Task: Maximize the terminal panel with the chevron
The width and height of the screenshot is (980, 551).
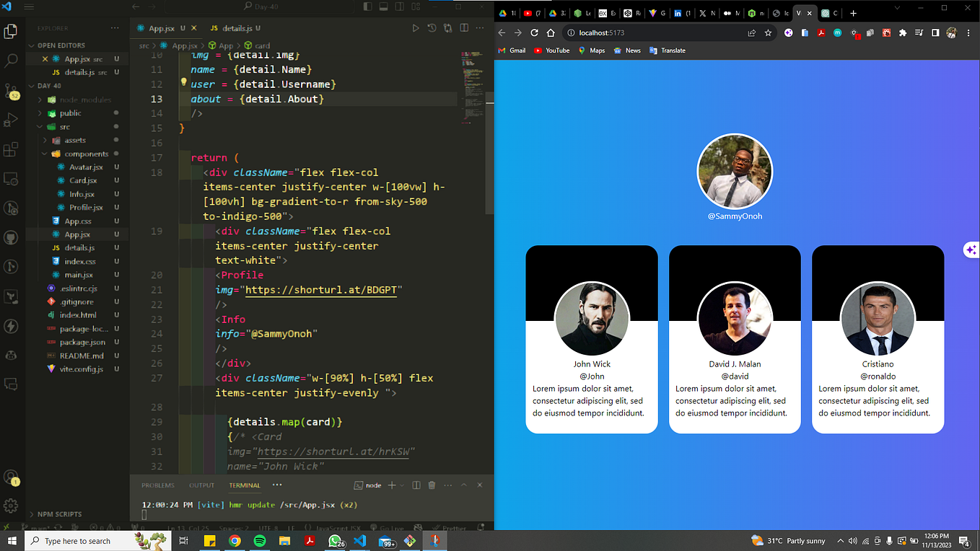Action: pyautogui.click(x=463, y=485)
